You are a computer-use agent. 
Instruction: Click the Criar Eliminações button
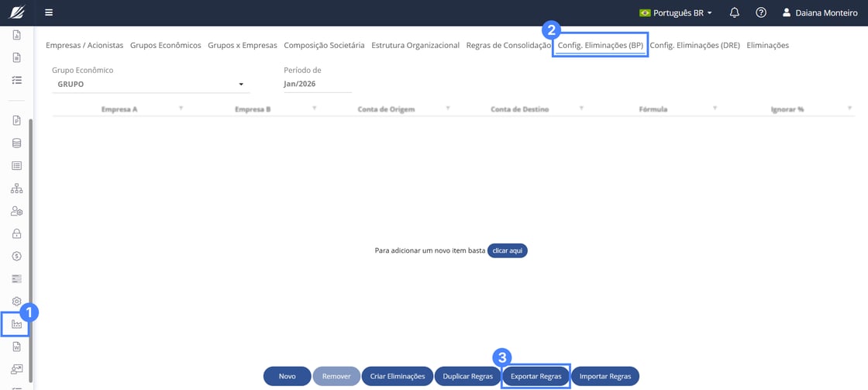[x=398, y=376]
